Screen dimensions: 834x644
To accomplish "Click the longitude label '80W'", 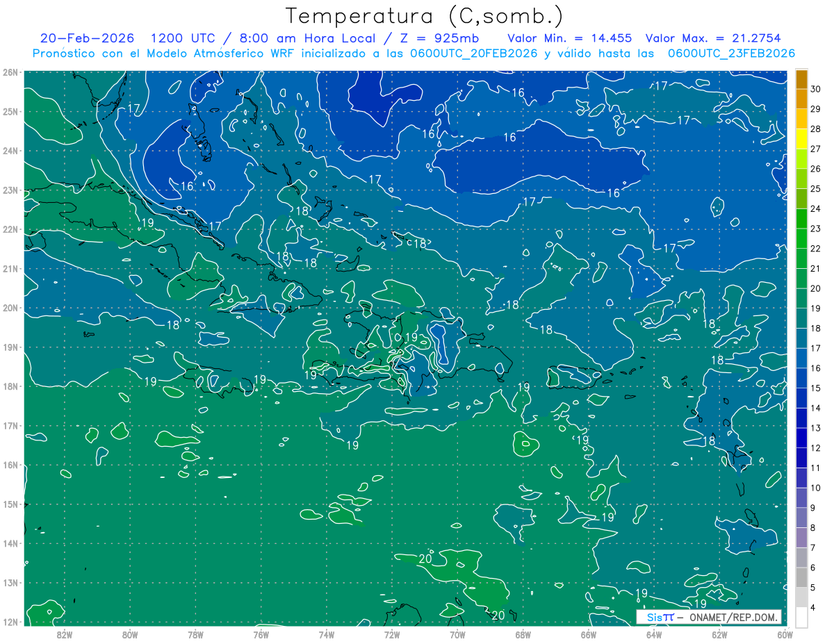I will (x=130, y=635).
